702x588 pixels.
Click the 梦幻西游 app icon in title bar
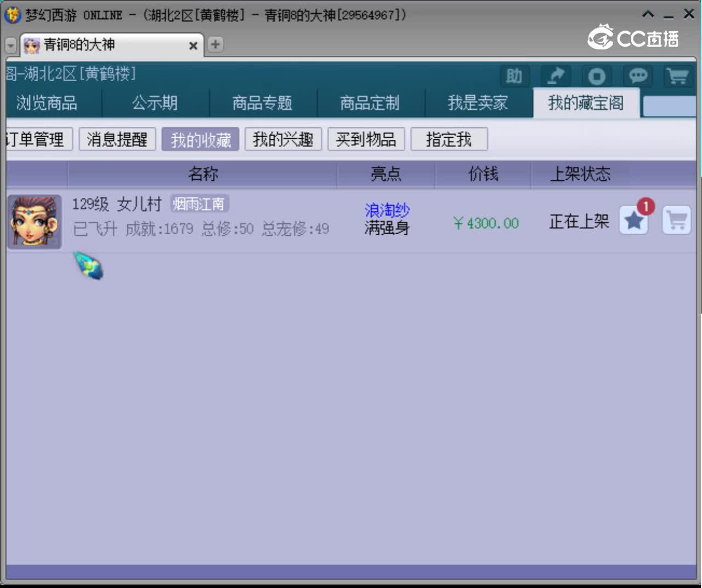[x=12, y=15]
